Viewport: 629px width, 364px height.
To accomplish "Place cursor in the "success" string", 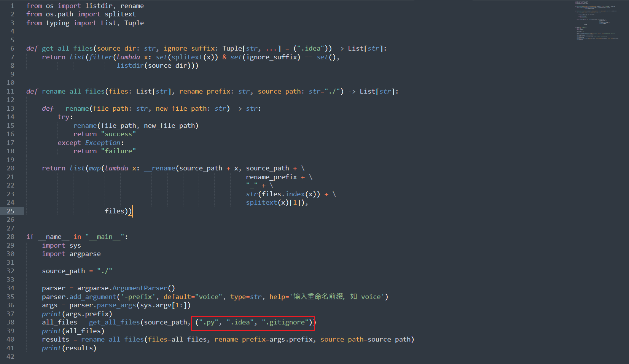I will point(118,134).
